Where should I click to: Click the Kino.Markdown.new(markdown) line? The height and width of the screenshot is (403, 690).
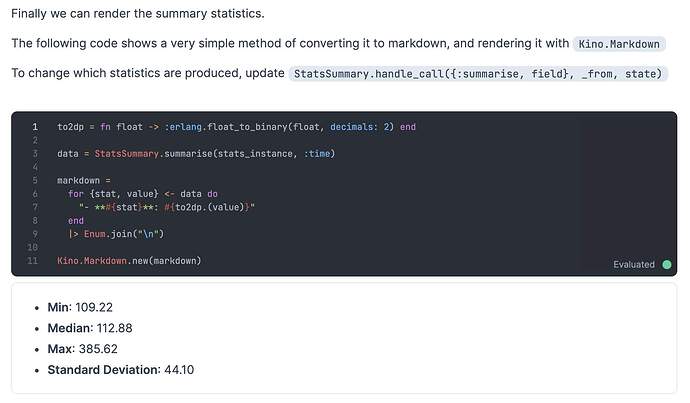click(129, 261)
